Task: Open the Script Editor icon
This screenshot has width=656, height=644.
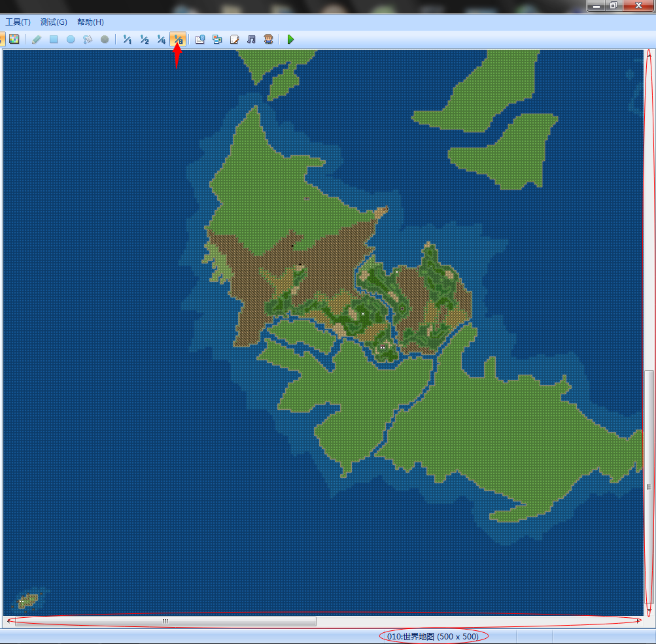Action: click(234, 39)
